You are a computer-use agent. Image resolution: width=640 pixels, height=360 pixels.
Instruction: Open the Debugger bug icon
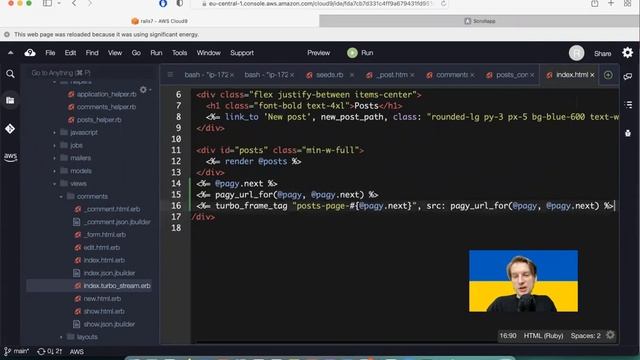click(x=628, y=133)
